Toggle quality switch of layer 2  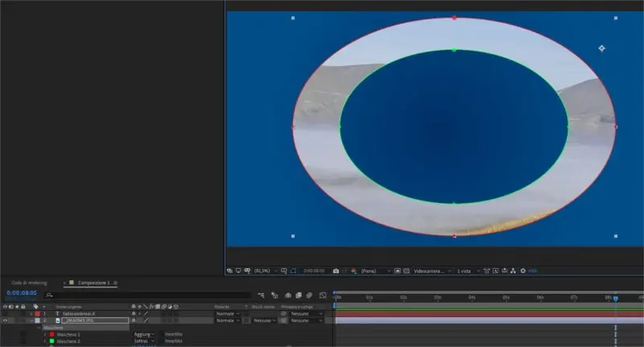tap(146, 320)
